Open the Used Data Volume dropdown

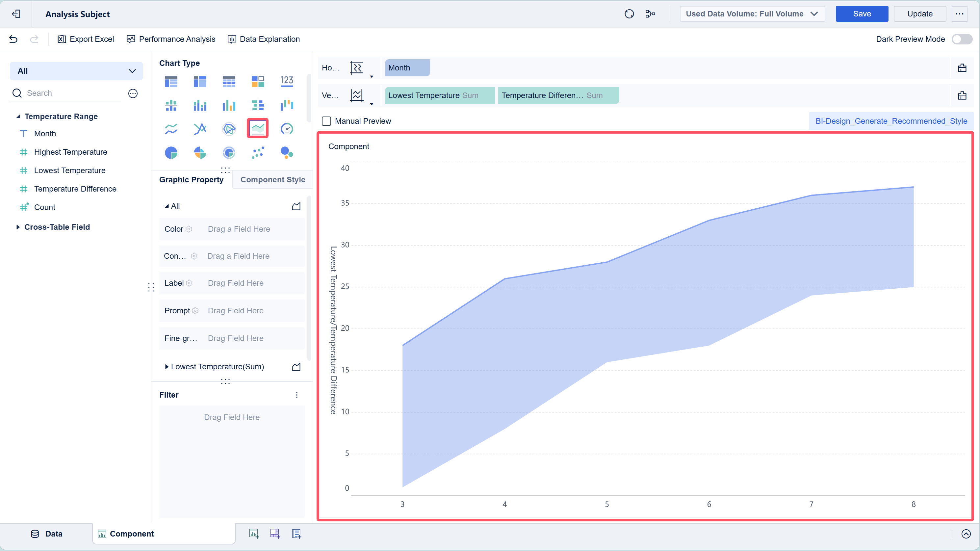click(752, 14)
